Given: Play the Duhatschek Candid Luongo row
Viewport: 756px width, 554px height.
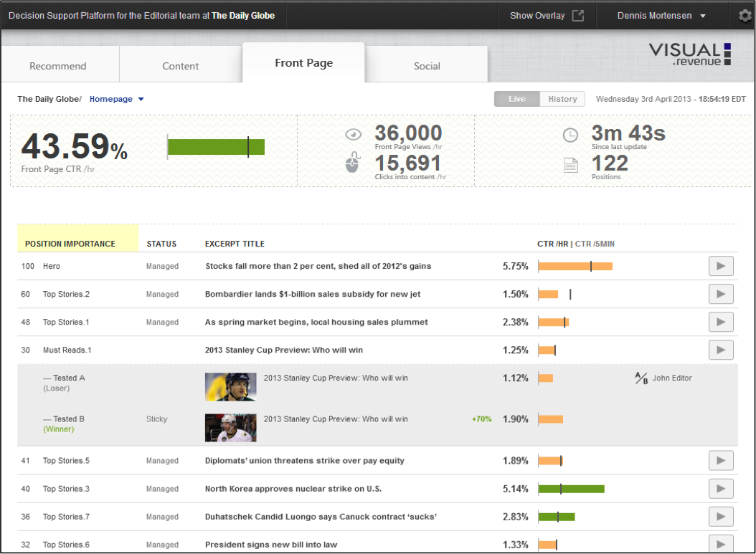Looking at the screenshot, I should pyautogui.click(x=721, y=517).
